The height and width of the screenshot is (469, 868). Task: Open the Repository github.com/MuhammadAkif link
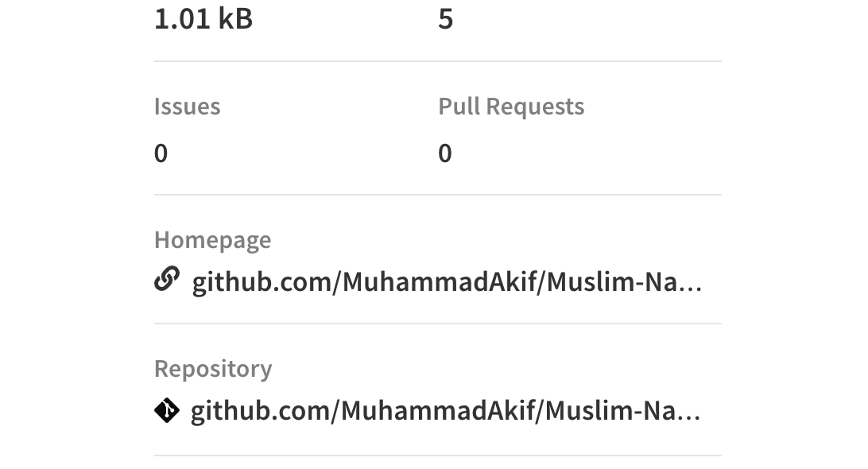pyautogui.click(x=445, y=410)
